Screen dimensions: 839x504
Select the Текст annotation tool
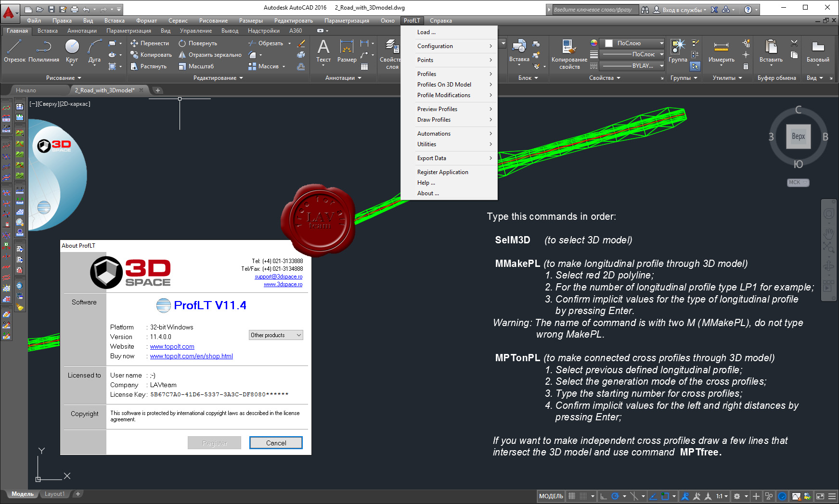[323, 50]
